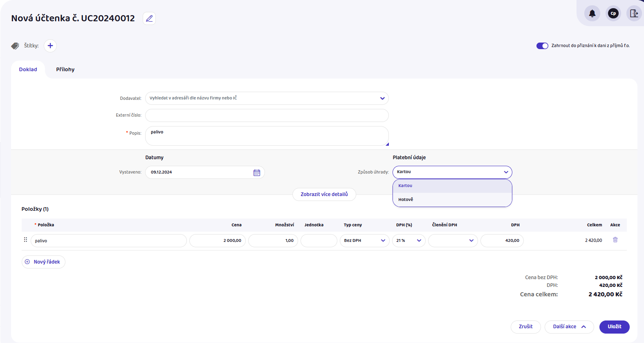
Task: Click the Celkem column header
Action: pyautogui.click(x=595, y=225)
